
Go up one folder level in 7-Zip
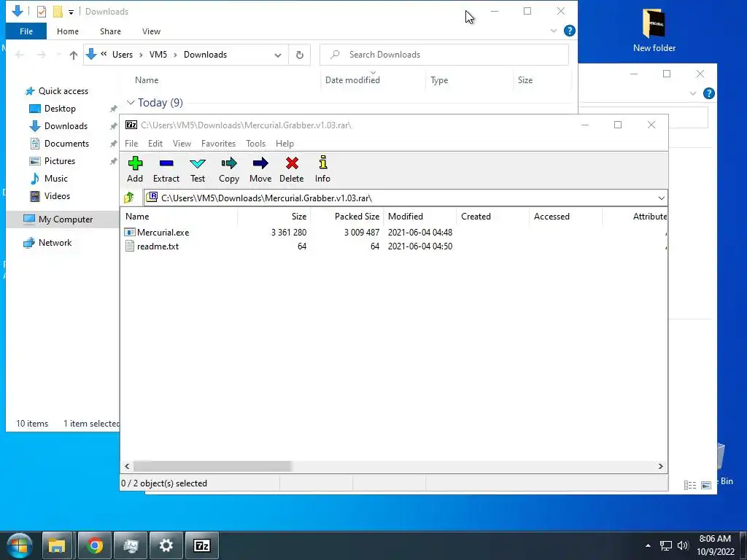(x=129, y=198)
